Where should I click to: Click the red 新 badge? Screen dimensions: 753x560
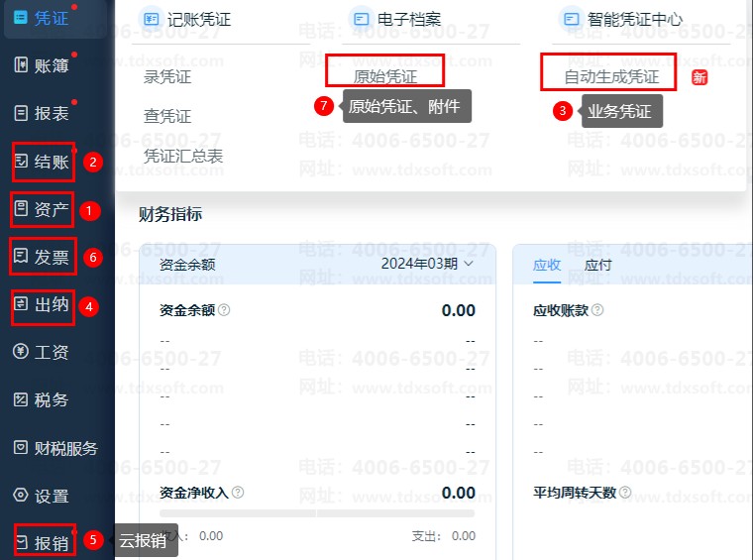coord(699,77)
